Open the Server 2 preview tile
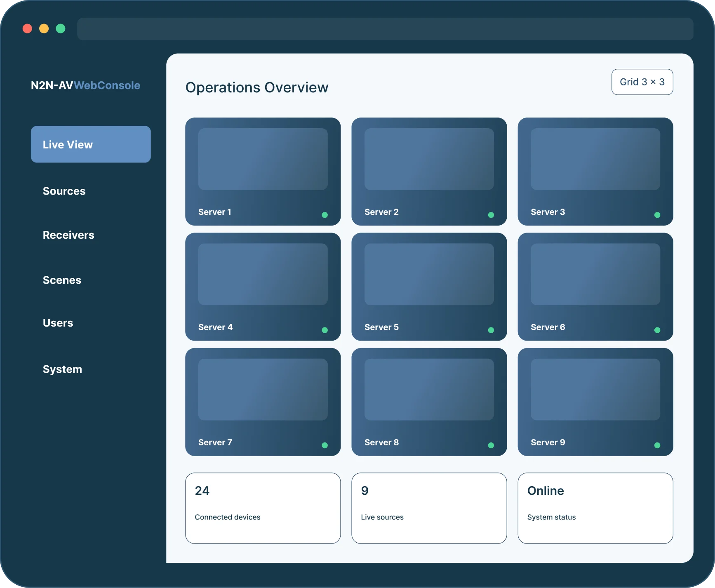Screen dimensions: 715x588 [x=429, y=172]
